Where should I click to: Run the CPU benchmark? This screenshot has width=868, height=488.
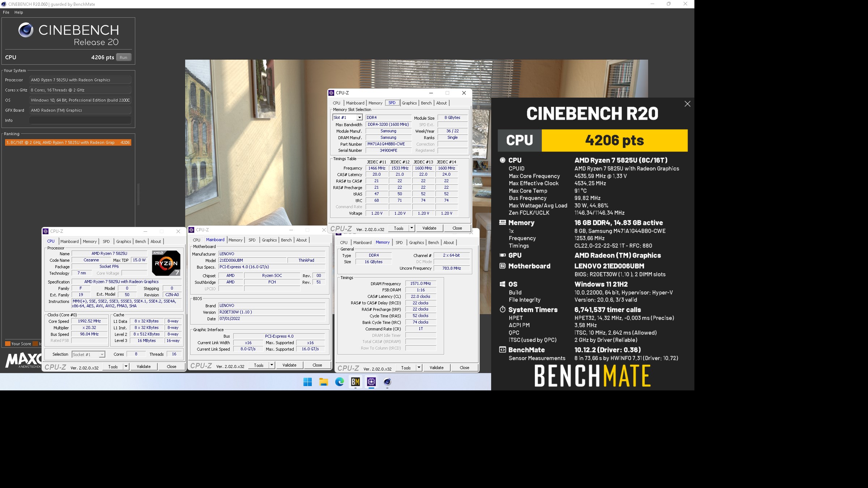coord(124,57)
